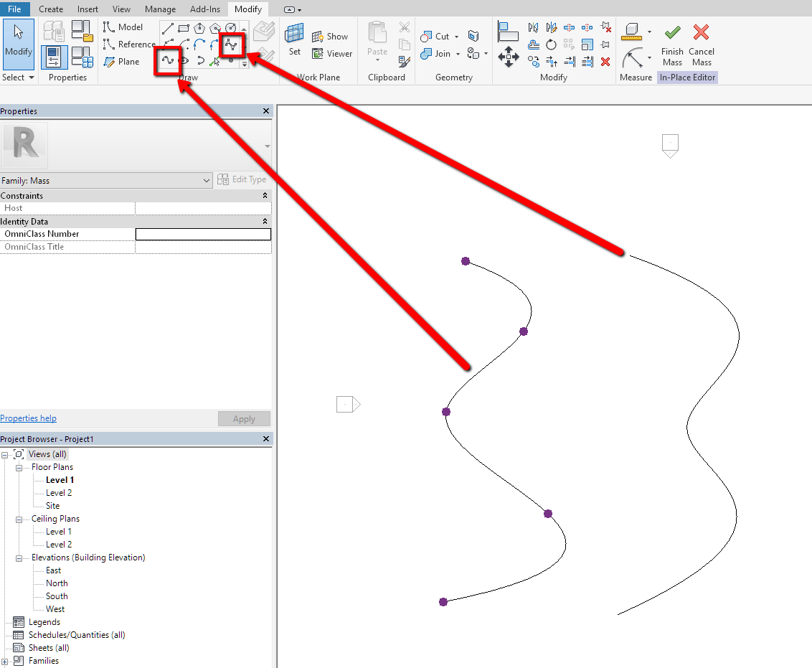The image size is (812, 668).
Task: Select the Line drawing tool
Action: 166,29
